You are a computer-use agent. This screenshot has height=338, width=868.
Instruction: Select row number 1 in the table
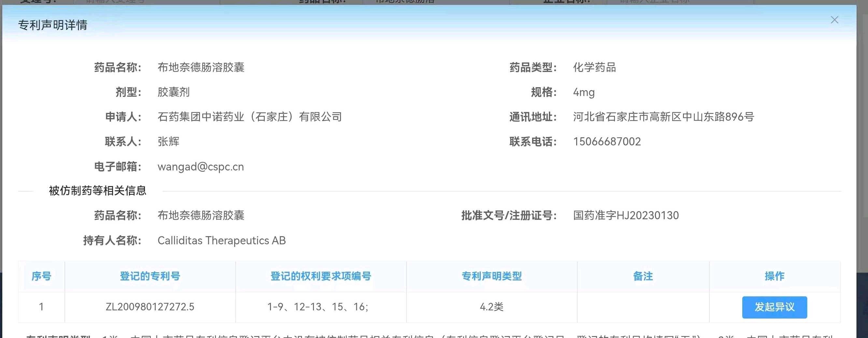(41, 307)
